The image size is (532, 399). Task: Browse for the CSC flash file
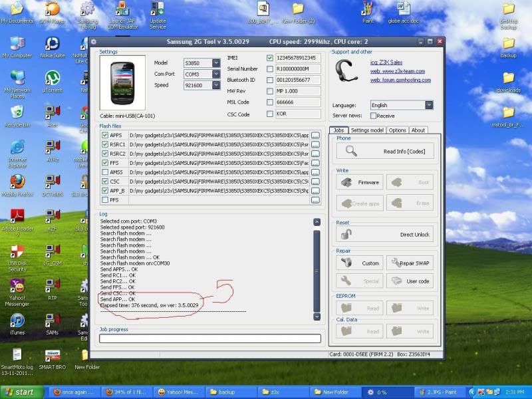click(315, 182)
